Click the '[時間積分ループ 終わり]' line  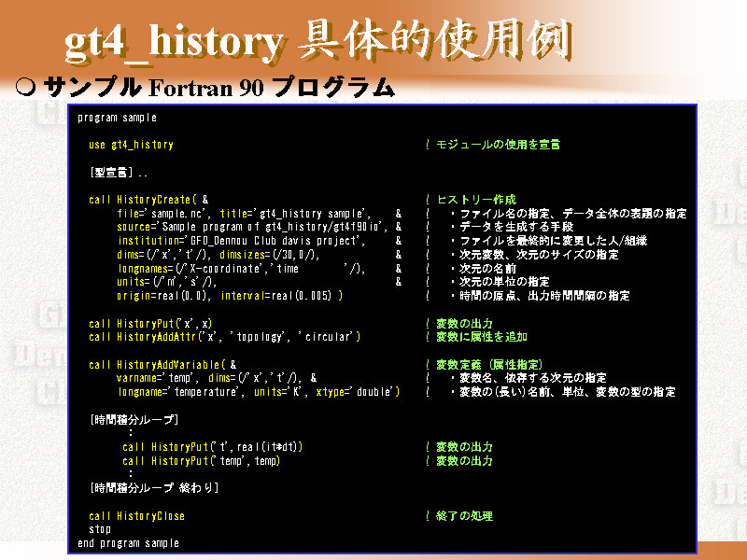pos(154,488)
